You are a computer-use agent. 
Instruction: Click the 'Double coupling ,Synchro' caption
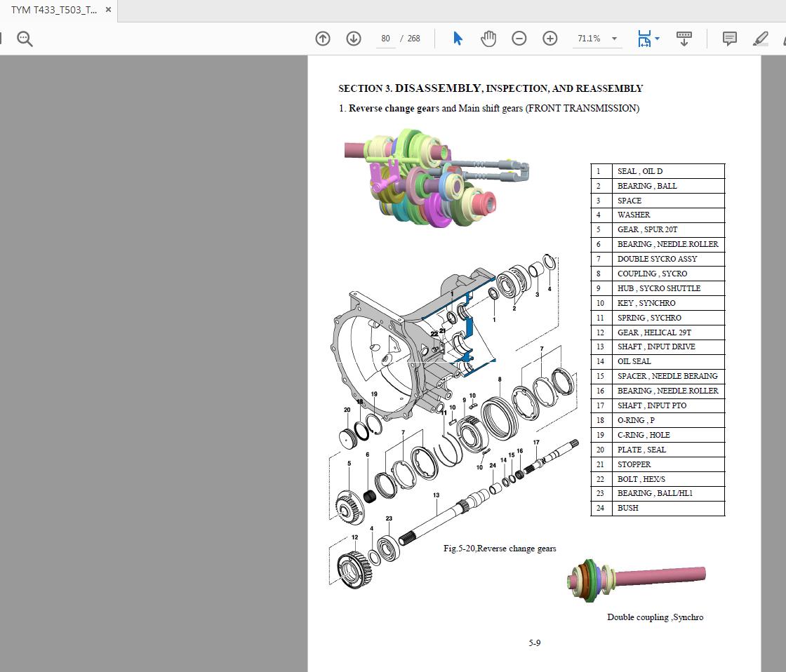(x=655, y=617)
